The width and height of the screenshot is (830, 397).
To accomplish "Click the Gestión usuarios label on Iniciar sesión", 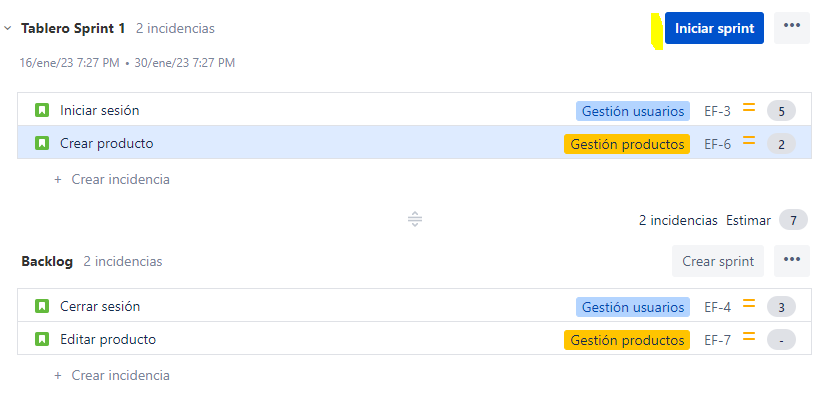I will 633,111.
